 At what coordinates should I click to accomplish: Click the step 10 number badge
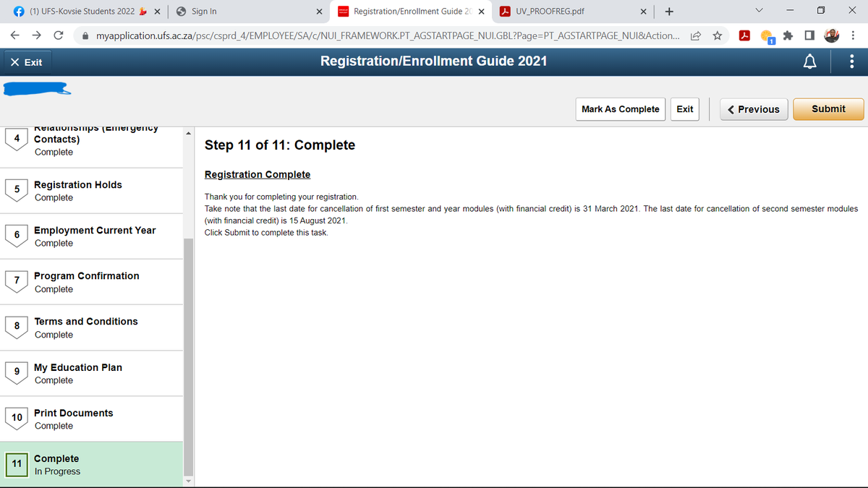click(16, 418)
